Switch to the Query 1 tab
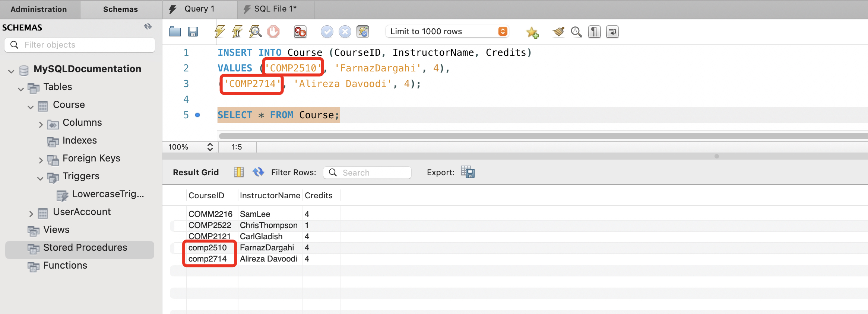This screenshot has width=868, height=314. (x=199, y=9)
